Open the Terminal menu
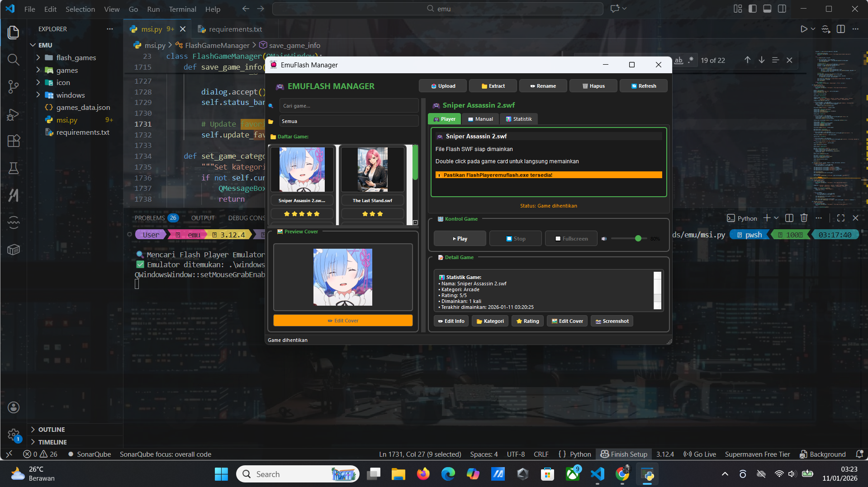 tap(182, 9)
